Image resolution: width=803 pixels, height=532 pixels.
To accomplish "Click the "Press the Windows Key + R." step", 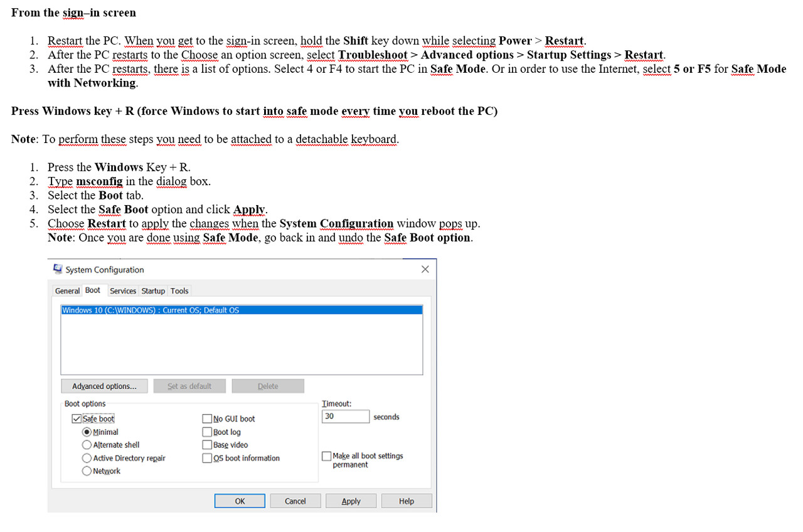I will (119, 168).
